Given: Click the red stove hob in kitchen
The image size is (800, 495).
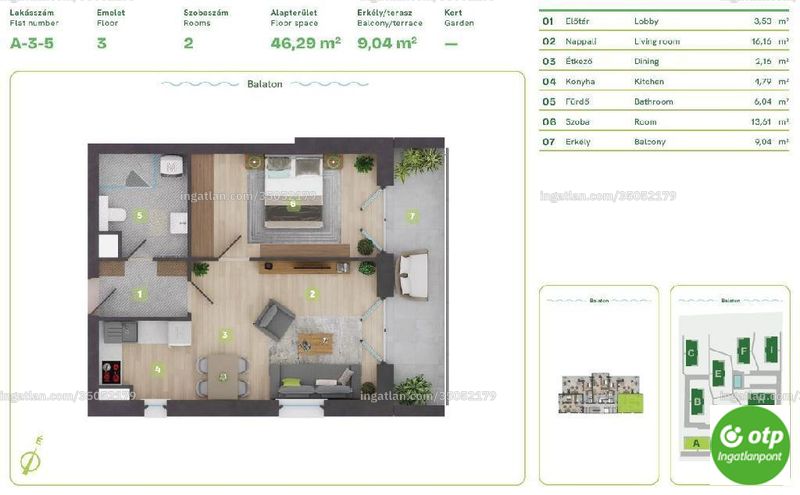Looking at the screenshot, I should (111, 372).
